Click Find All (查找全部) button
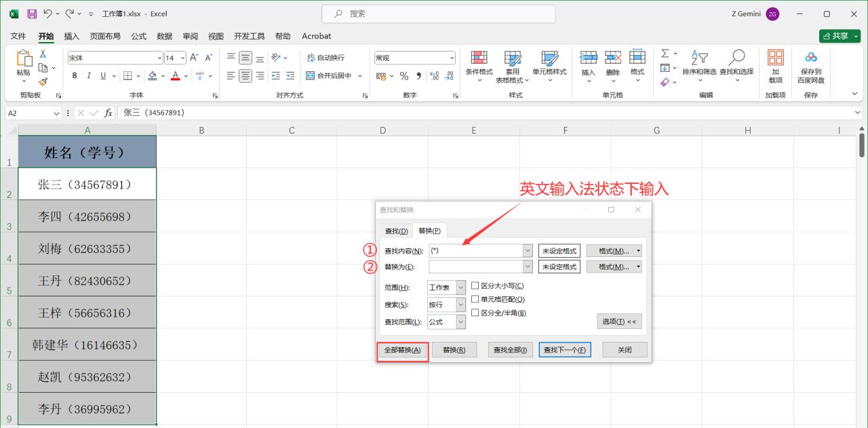 click(x=510, y=350)
